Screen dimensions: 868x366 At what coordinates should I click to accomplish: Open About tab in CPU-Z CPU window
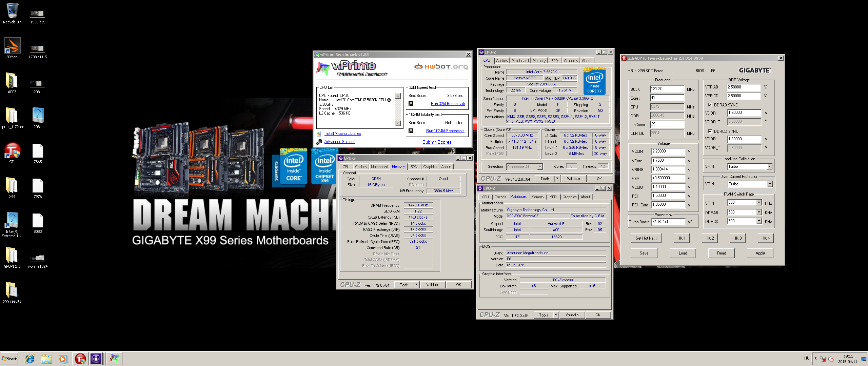pos(587,61)
